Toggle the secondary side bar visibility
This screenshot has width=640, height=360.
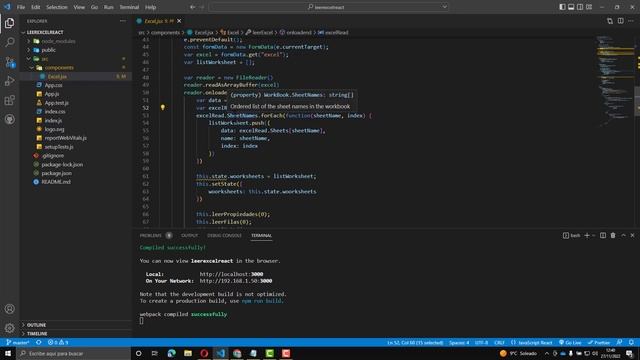tap(580, 7)
